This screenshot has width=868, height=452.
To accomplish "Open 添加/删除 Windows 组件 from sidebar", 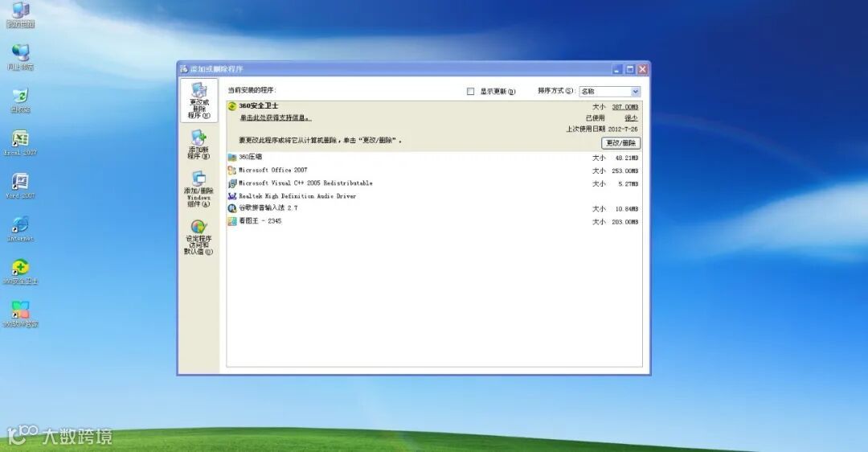I will [x=199, y=190].
